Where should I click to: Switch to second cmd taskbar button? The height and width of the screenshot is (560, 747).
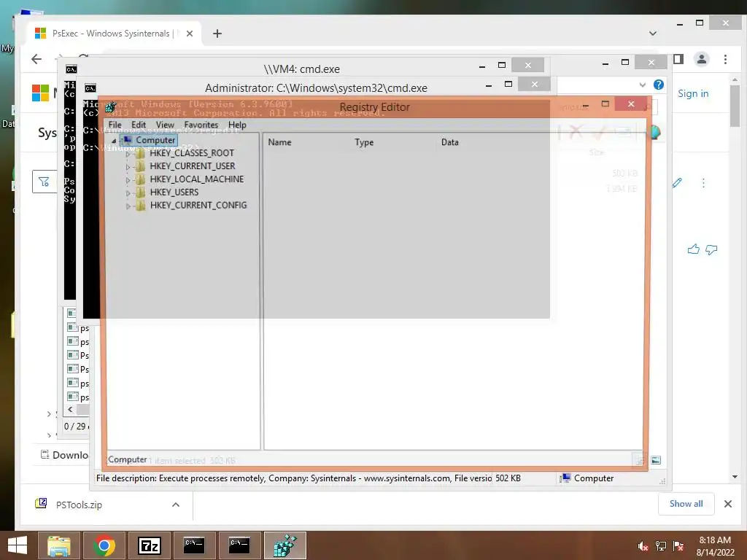point(239,545)
